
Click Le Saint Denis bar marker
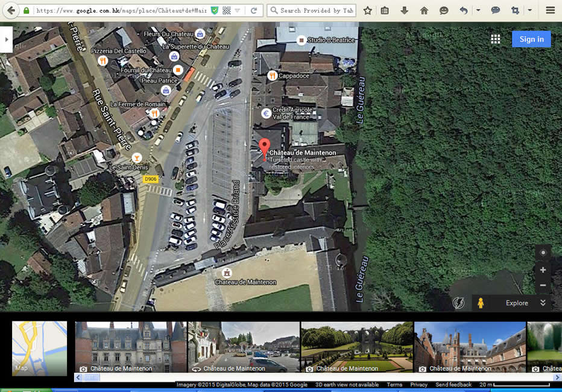point(136,157)
